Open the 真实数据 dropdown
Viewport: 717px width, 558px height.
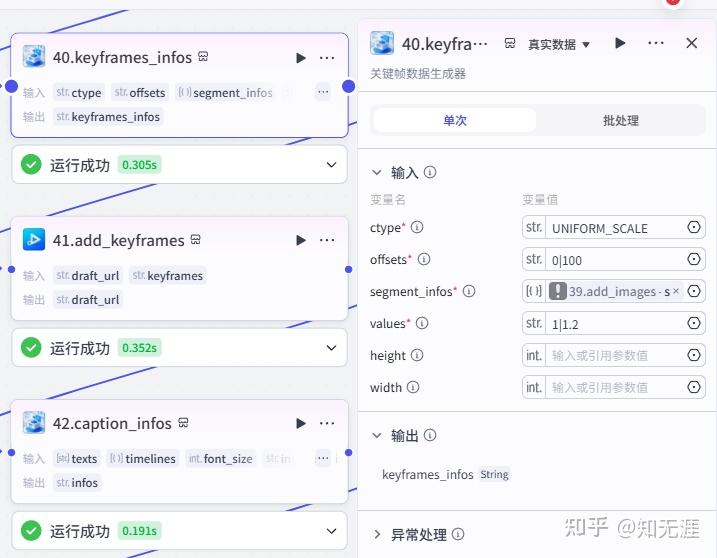559,44
